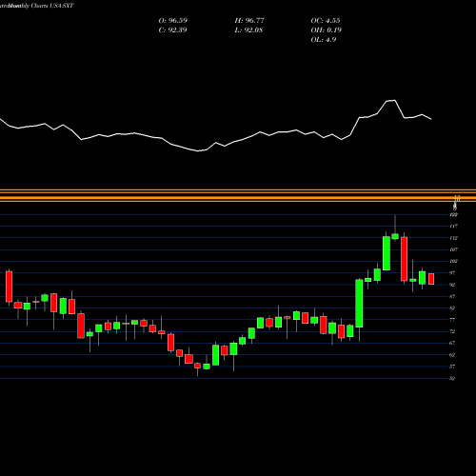Click the 52 price axis label
Viewport: 476px width, 476px height.
click(x=452, y=379)
